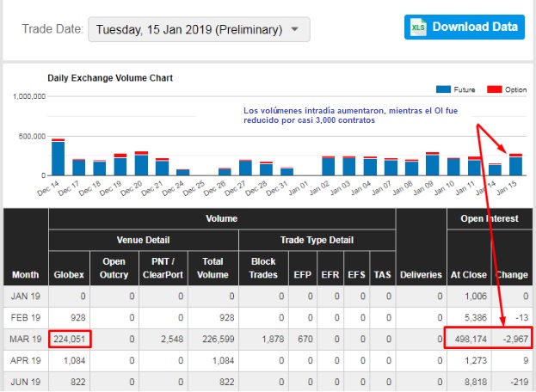536x392 pixels.
Task: Click the Dec 14 volume bar
Action: pos(59,157)
